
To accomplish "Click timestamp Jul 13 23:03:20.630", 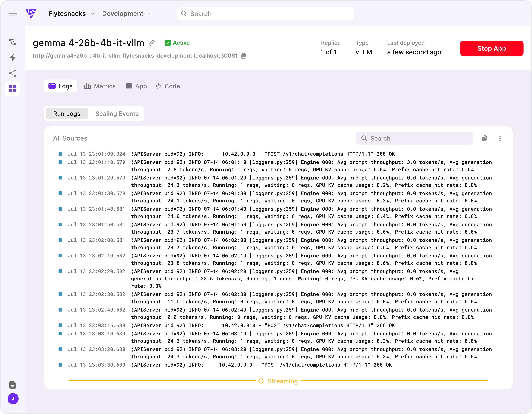I will 97,349.
